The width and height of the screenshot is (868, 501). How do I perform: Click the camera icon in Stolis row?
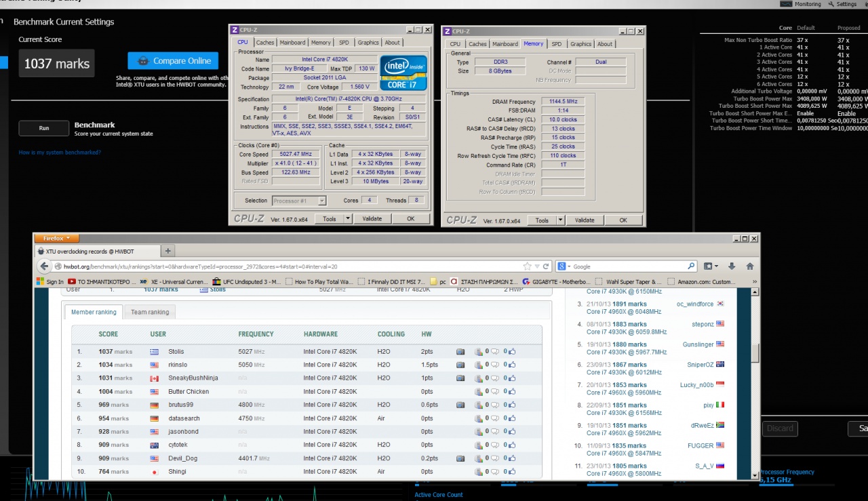click(460, 352)
